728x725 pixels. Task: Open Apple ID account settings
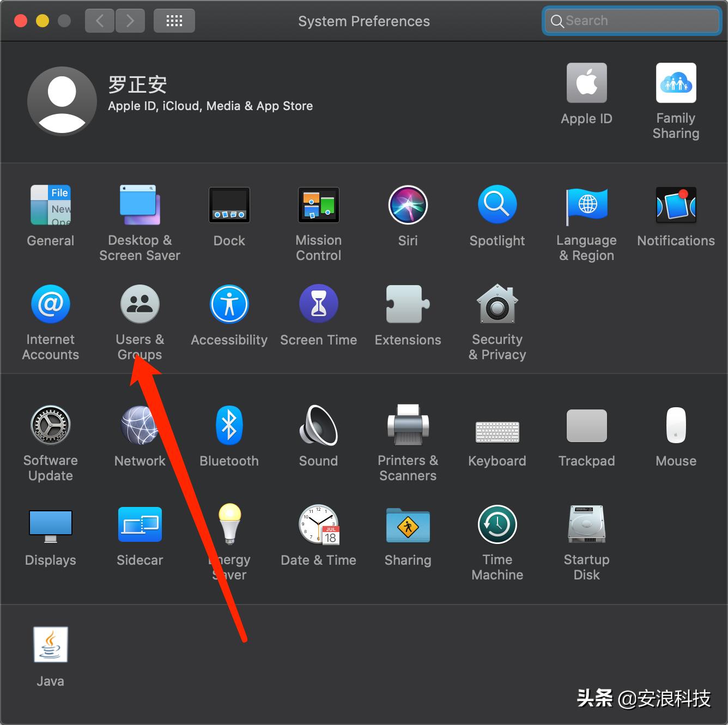pos(586,83)
